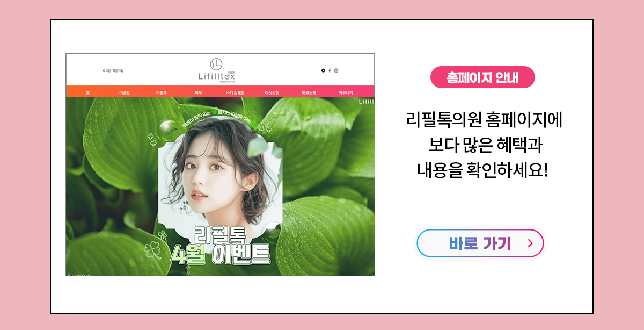
Task: Click the homepage description text on right
Action: tap(483, 146)
